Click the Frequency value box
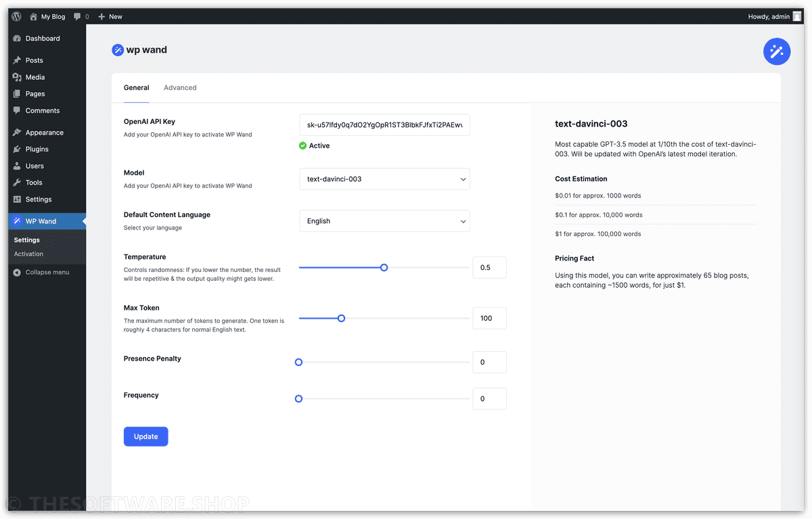Image resolution: width=812 pixels, height=519 pixels. (x=489, y=399)
